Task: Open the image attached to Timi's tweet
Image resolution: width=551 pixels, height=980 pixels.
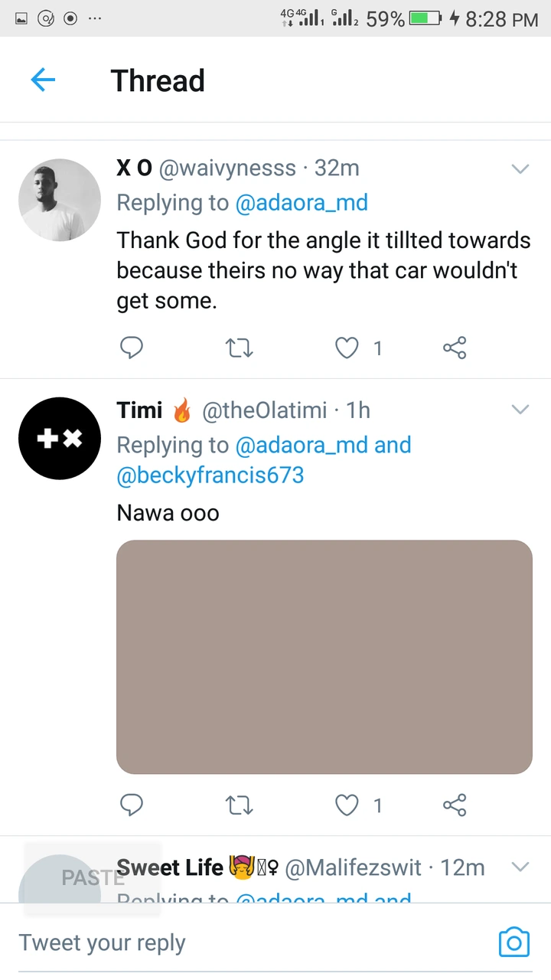Action: (324, 656)
